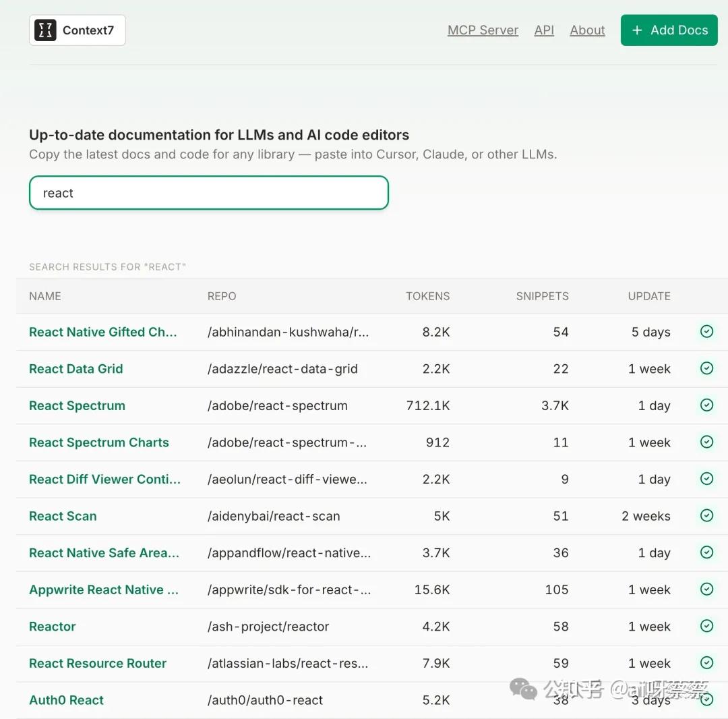This screenshot has height=719, width=728.
Task: Select the React Diff Viewer library name
Action: pos(104,479)
